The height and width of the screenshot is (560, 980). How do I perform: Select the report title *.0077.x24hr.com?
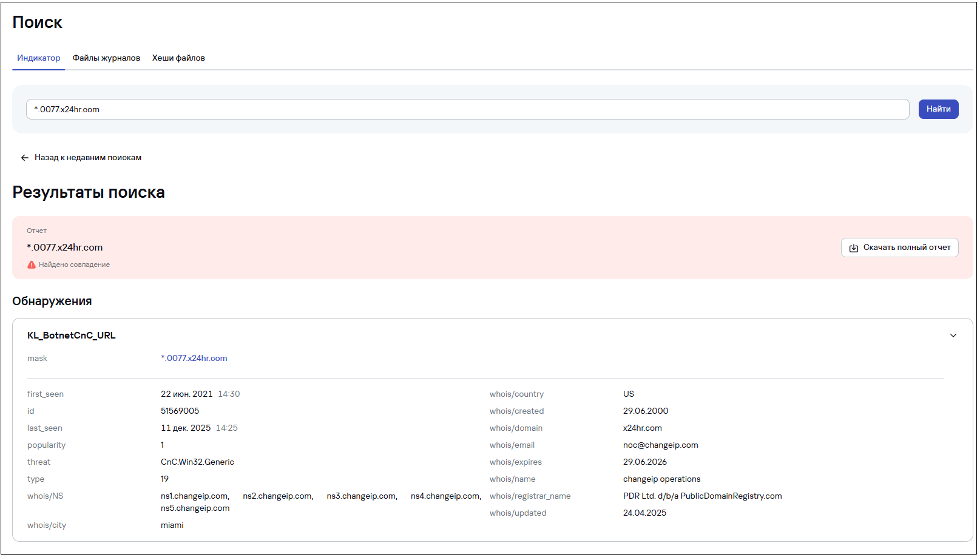tap(65, 248)
